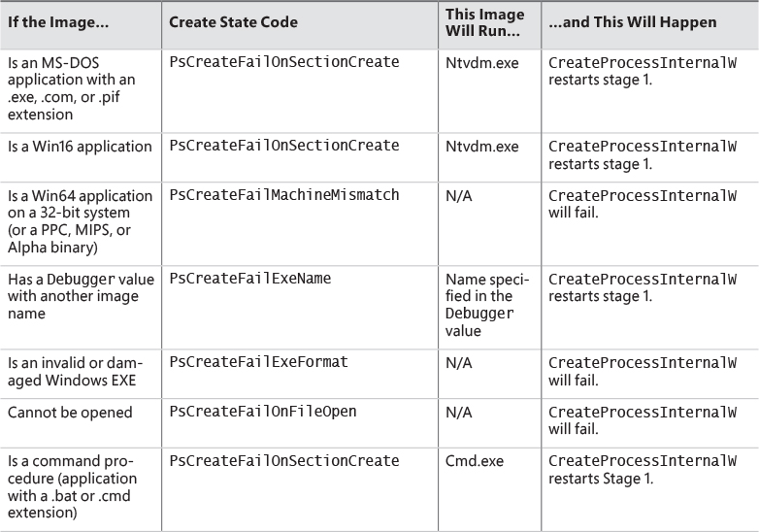759x532 pixels.
Task: Click 'Name specified in the Debugger value' cell
Action: (486, 305)
